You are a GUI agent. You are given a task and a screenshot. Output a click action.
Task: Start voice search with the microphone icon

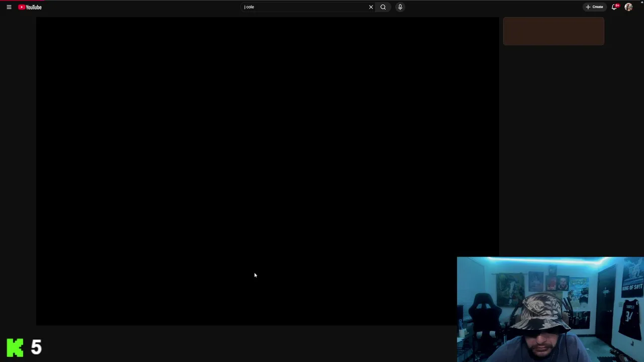(400, 7)
